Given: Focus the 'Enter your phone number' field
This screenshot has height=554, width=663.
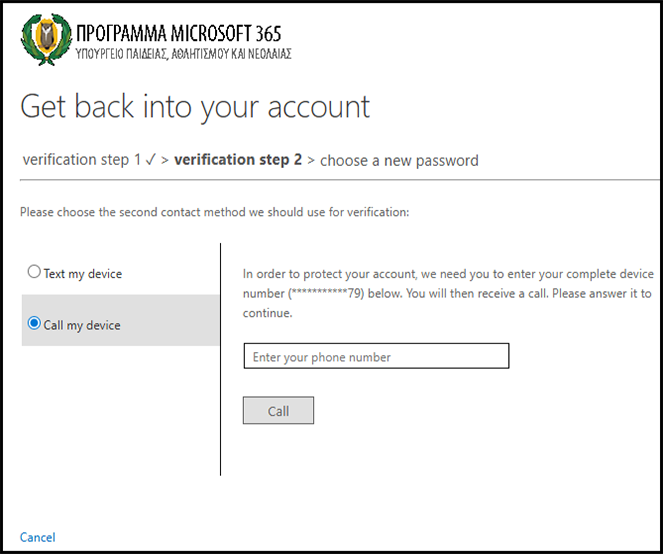Looking at the screenshot, I should pos(376,357).
